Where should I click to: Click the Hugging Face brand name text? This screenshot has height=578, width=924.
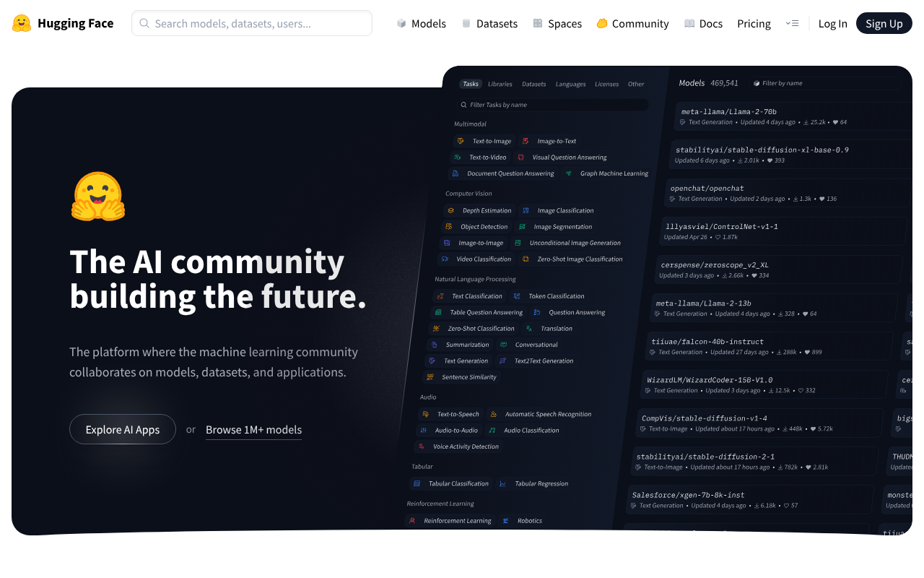75,23
